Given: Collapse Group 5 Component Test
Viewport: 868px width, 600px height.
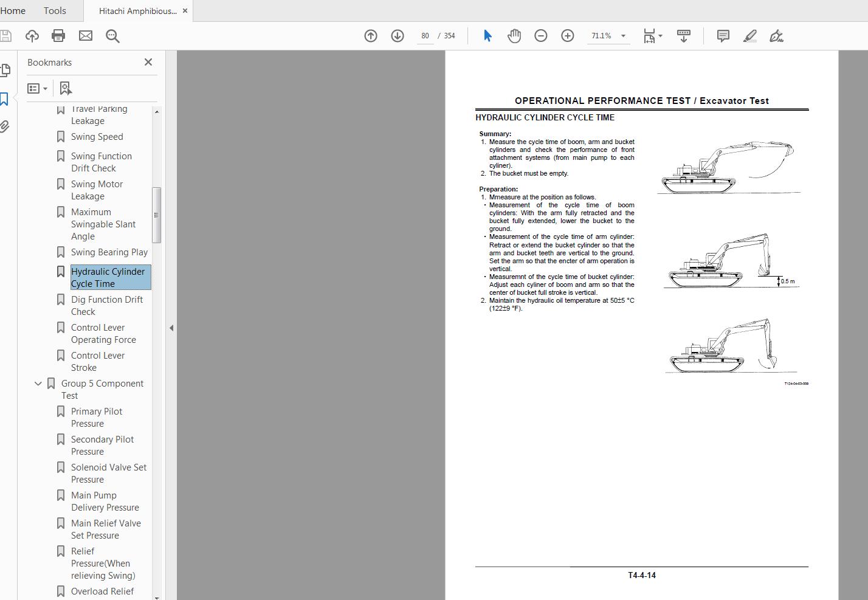Looking at the screenshot, I should [38, 384].
